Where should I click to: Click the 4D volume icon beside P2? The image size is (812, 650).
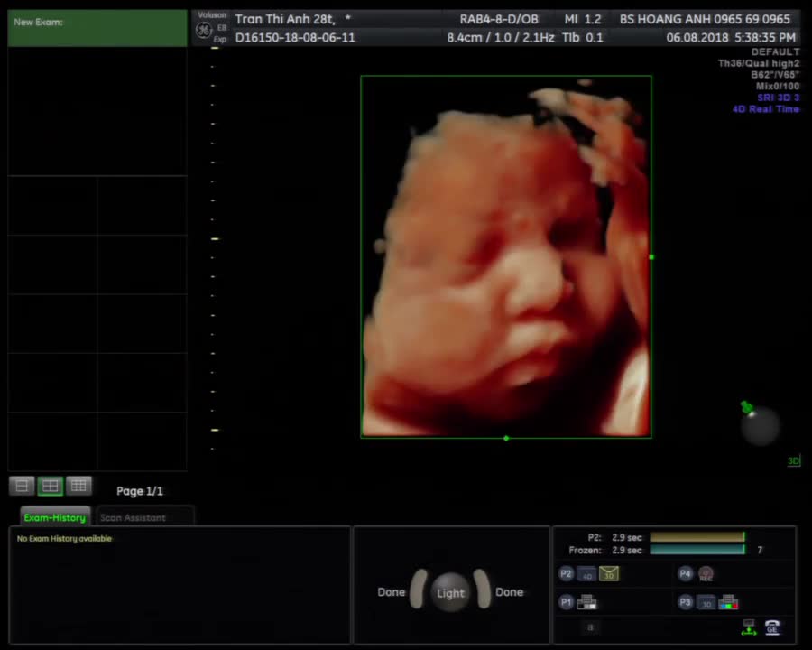click(x=586, y=574)
